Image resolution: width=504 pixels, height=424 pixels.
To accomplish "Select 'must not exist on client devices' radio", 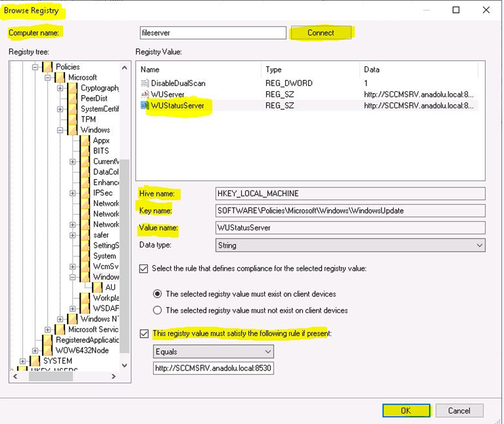I will pos(157,311).
